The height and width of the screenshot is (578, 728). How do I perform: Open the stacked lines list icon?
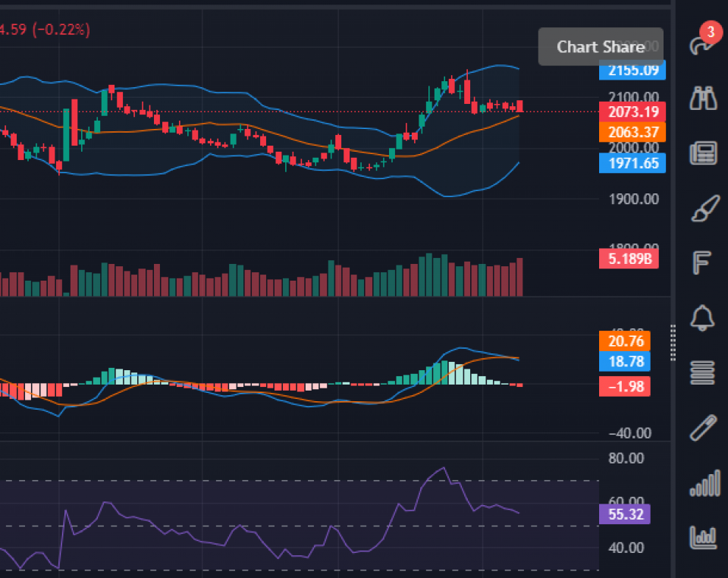(702, 372)
